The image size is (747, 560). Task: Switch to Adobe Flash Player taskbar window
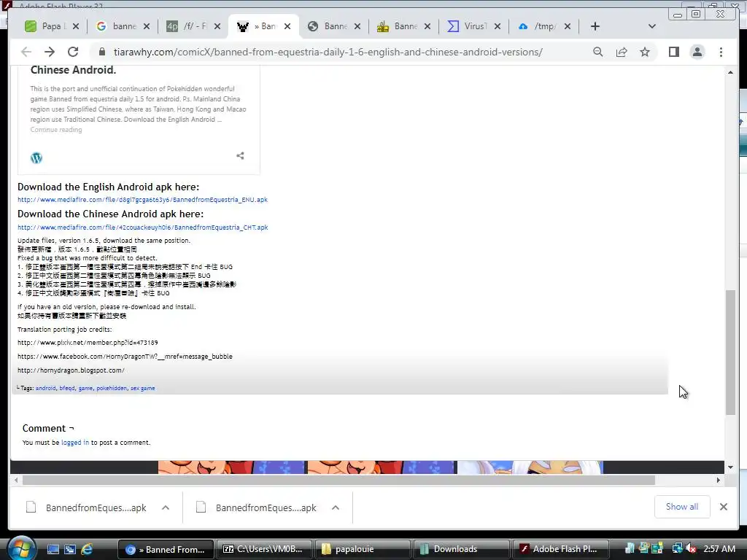(x=560, y=549)
